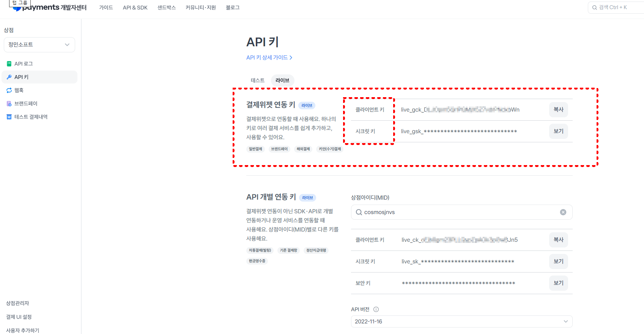This screenshot has height=334, width=644.
Task: Click the masked 보안 키 value
Action: (x=458, y=283)
